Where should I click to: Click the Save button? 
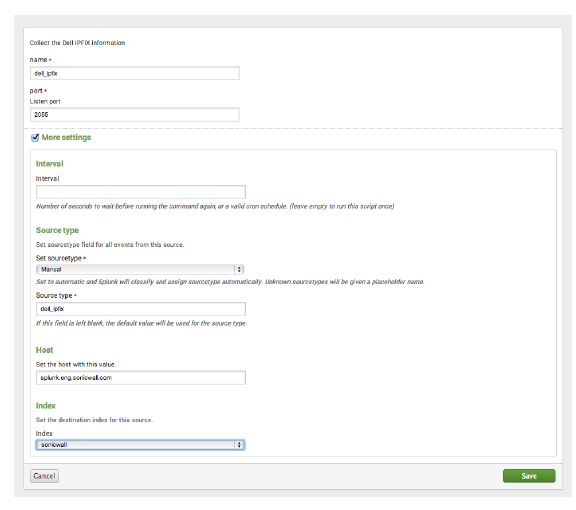[529, 476]
